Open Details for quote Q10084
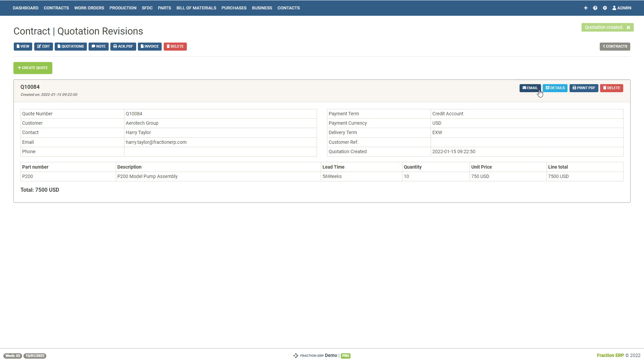644x362 pixels. pyautogui.click(x=555, y=88)
